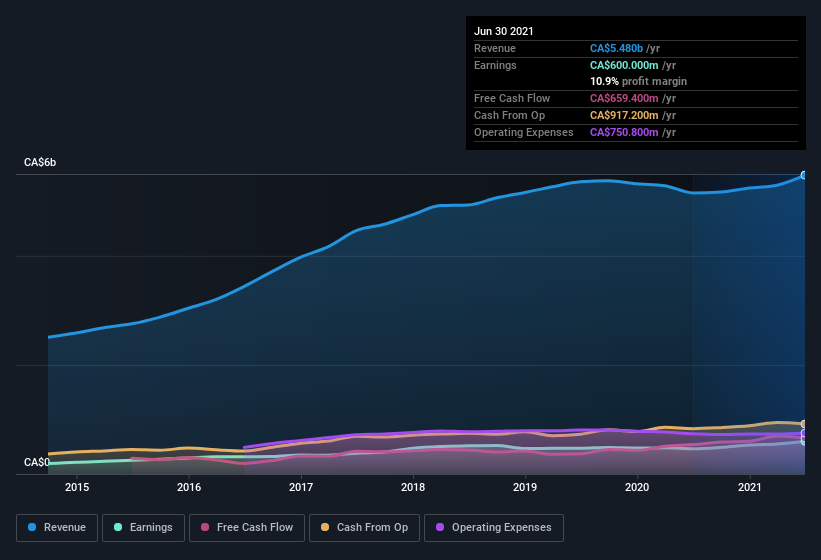The height and width of the screenshot is (560, 821).
Task: Toggle the Revenue legend button
Action: click(x=57, y=528)
